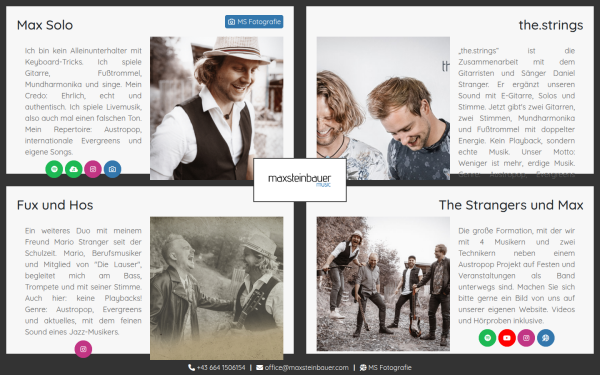
Task: Open The Strangers und Max band photo
Action: pyautogui.click(x=383, y=284)
